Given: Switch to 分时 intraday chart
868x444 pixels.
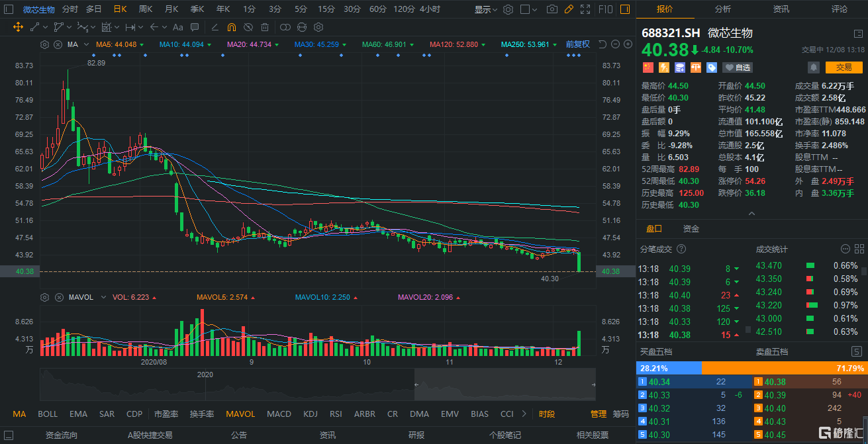Looking at the screenshot, I should tap(70, 9).
